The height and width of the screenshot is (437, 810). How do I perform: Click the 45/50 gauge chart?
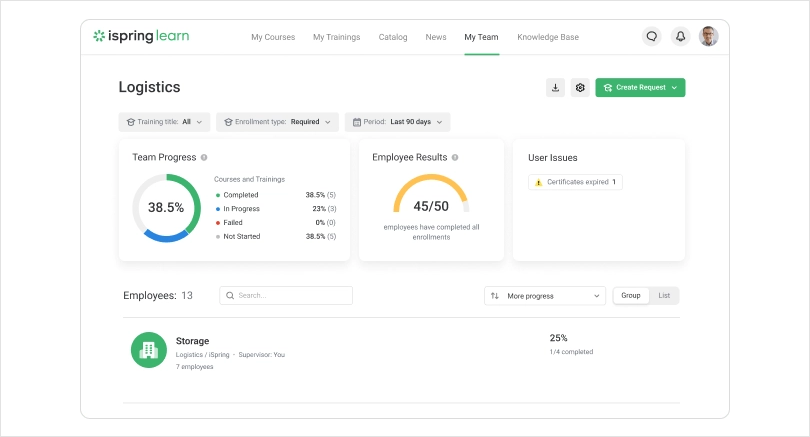431,194
